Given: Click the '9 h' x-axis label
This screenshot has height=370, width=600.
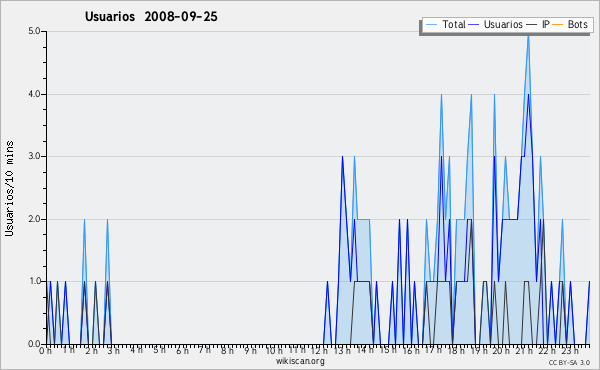Looking at the screenshot, I should 250,351.
